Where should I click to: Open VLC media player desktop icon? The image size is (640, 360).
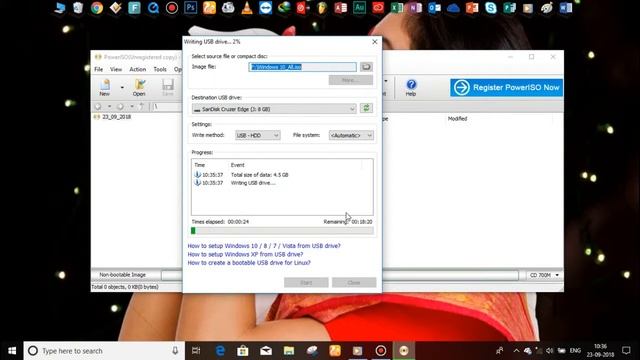pos(247,8)
